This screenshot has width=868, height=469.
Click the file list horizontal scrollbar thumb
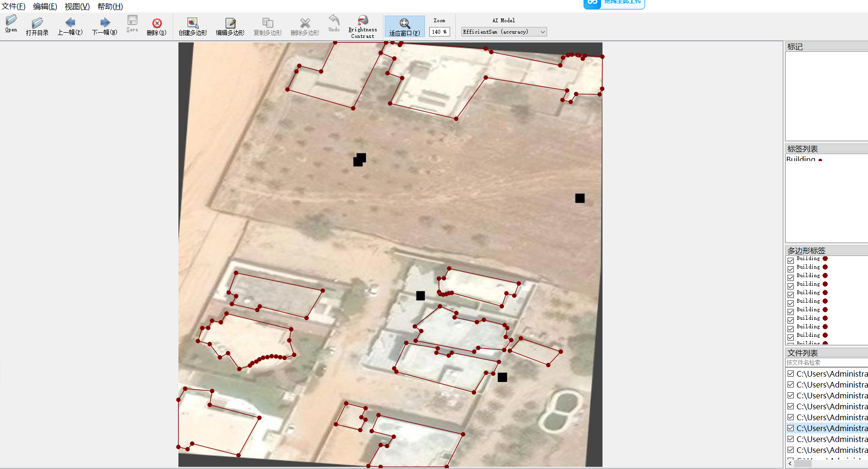(x=803, y=464)
